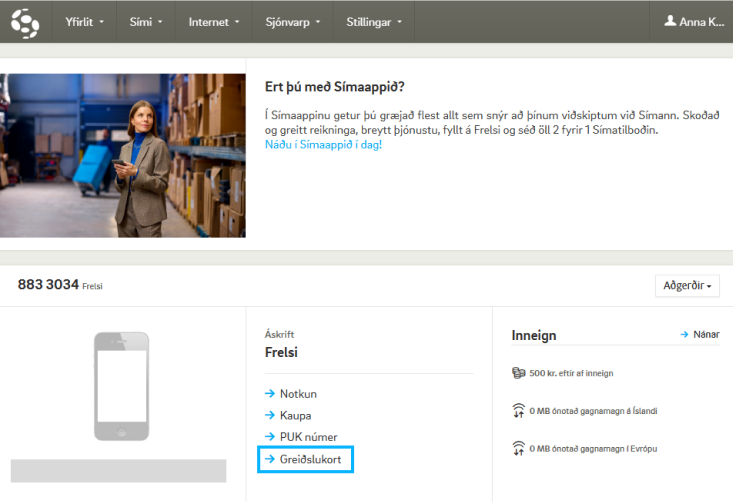Image resolution: width=733 pixels, height=502 pixels.
Task: Click the small Frelsi label beside the phone number
Action: tap(92, 286)
